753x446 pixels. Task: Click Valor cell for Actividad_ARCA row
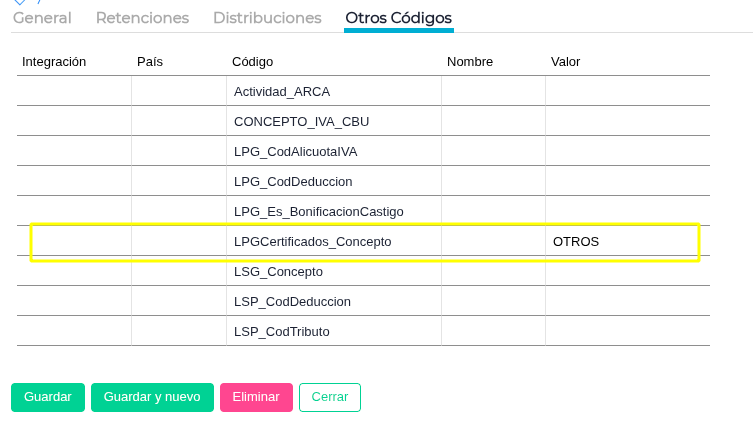coord(627,91)
